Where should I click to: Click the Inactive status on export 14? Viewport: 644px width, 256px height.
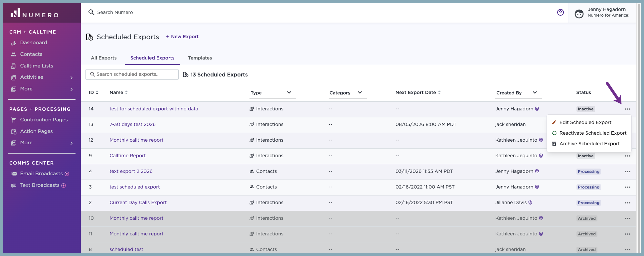(585, 109)
